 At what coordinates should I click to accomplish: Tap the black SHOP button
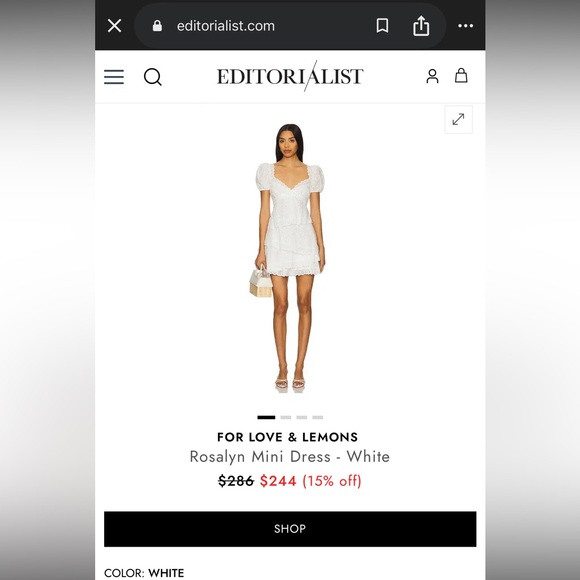(290, 529)
